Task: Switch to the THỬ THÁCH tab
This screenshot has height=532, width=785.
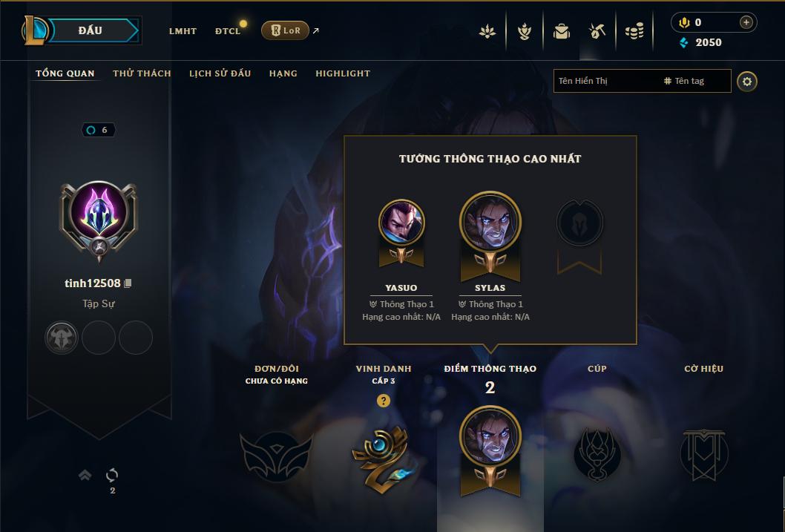Action: pyautogui.click(x=142, y=73)
